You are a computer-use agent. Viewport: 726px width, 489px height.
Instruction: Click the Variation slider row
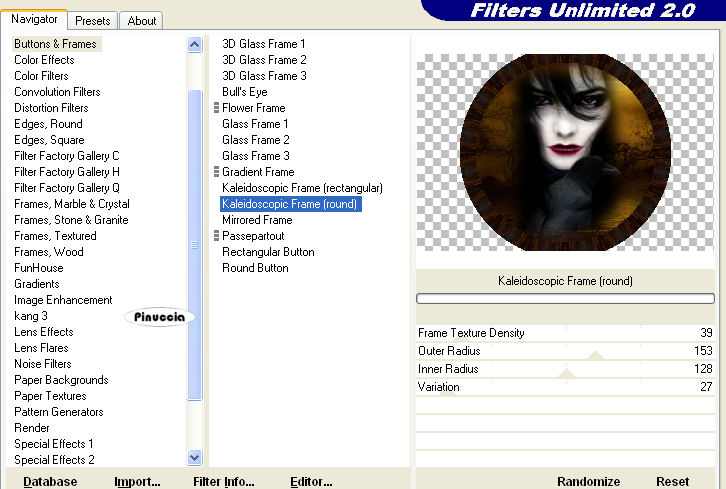pos(565,387)
